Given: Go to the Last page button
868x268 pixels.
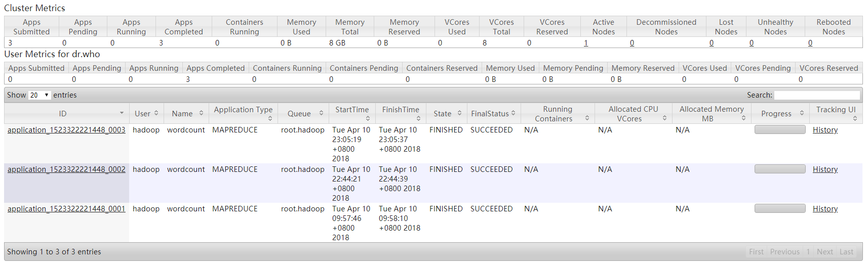Looking at the screenshot, I should pos(846,252).
